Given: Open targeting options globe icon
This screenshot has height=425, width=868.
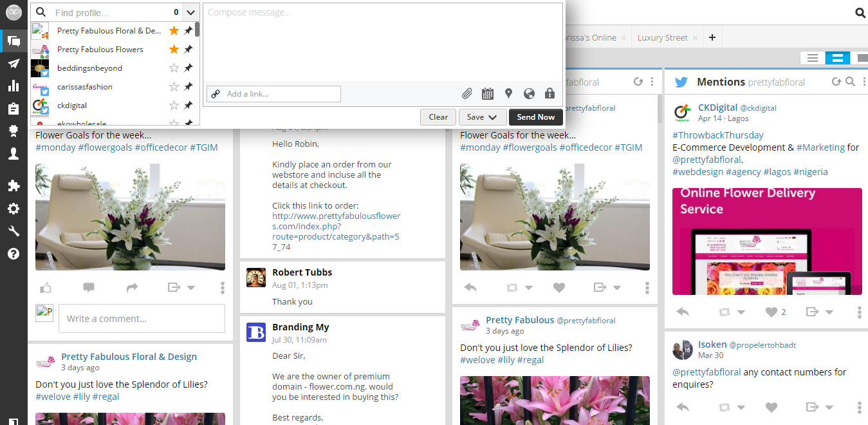Looking at the screenshot, I should click(x=529, y=94).
